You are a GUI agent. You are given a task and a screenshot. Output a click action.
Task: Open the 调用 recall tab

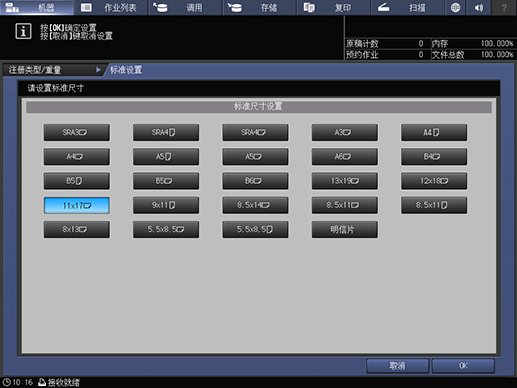[185, 7]
